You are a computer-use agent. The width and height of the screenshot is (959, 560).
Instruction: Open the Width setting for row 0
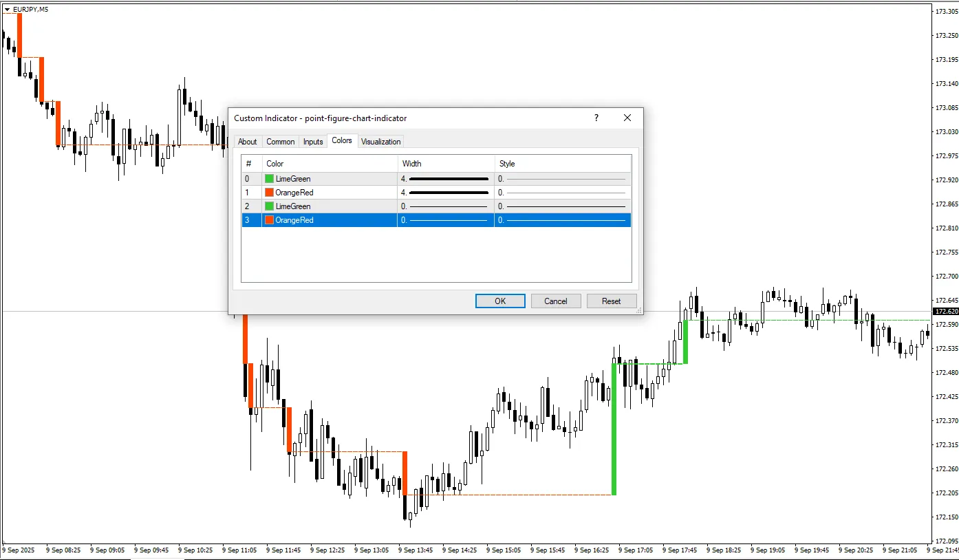tap(445, 179)
